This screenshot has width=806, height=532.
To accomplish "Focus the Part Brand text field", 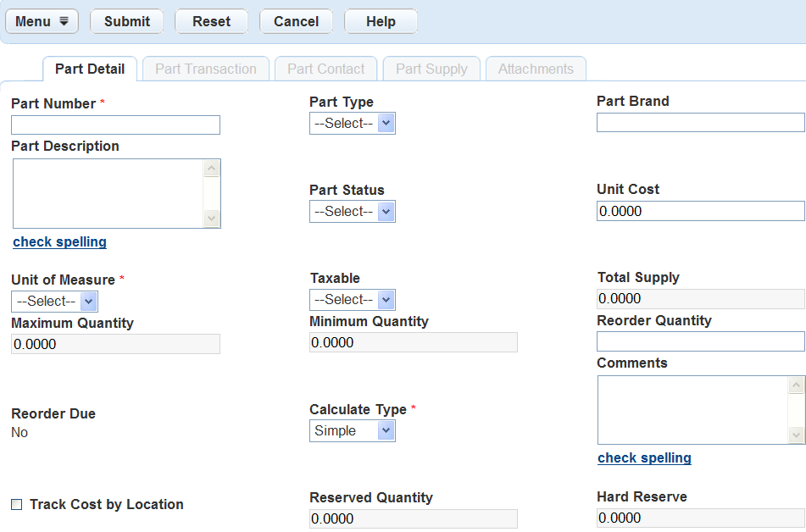I will point(700,123).
